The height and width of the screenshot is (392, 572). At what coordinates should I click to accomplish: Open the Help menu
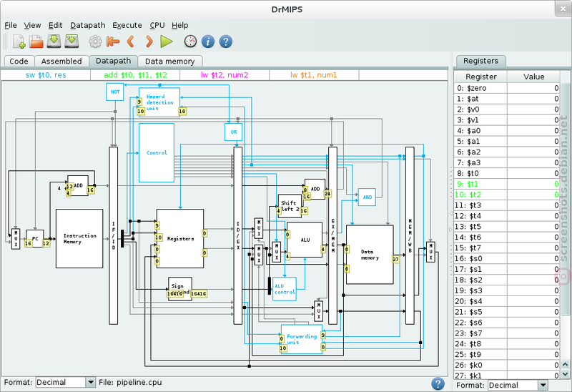click(180, 25)
